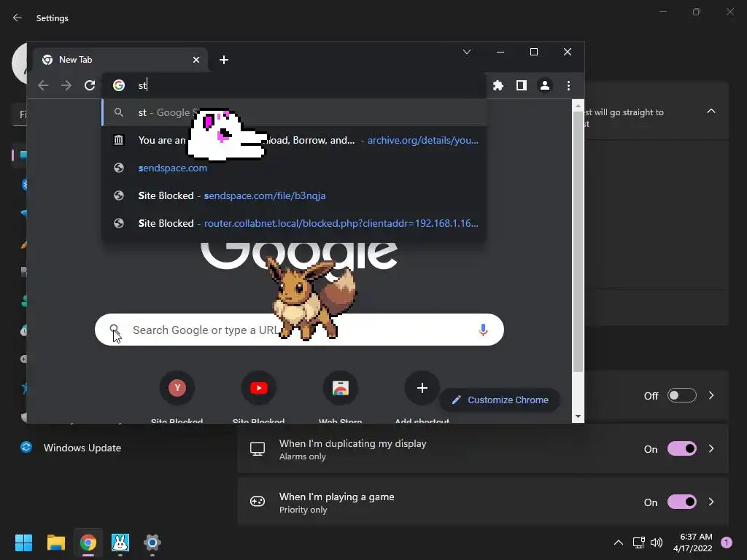Open Chrome three-dot menu
Screen dimensions: 747x560
[568, 85]
